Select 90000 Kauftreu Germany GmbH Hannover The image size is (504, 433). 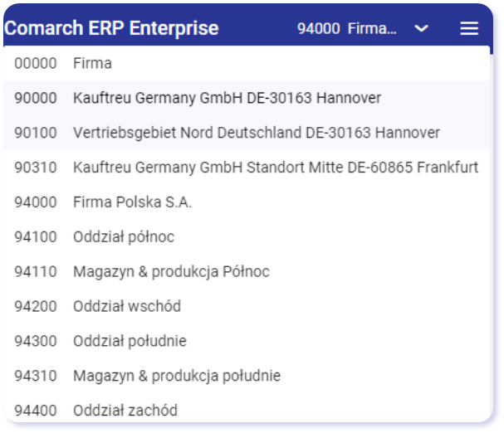click(247, 98)
